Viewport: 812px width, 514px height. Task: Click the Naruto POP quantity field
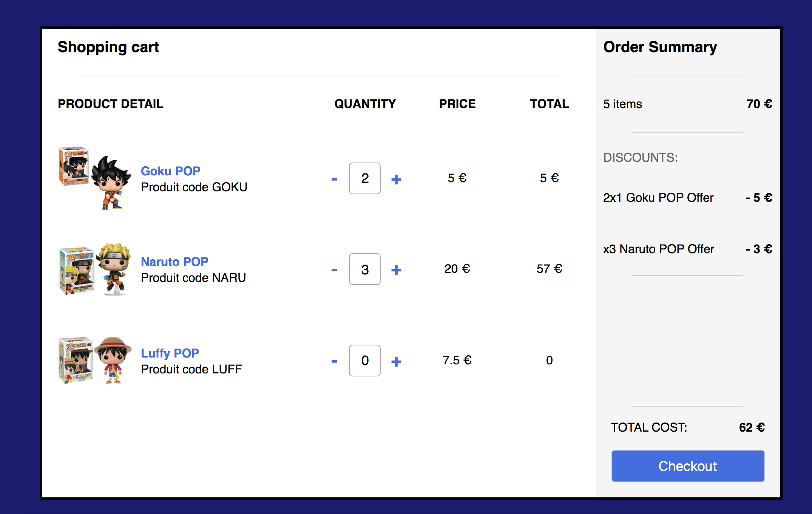pos(364,269)
